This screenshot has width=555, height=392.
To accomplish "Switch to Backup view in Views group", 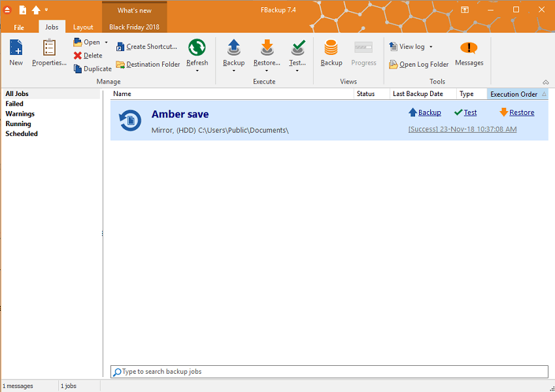I will [331, 53].
